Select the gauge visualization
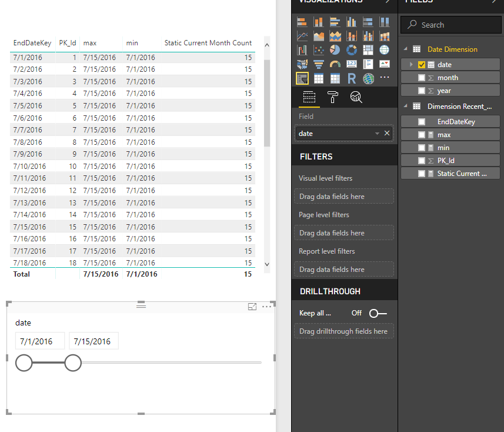 [x=335, y=64]
